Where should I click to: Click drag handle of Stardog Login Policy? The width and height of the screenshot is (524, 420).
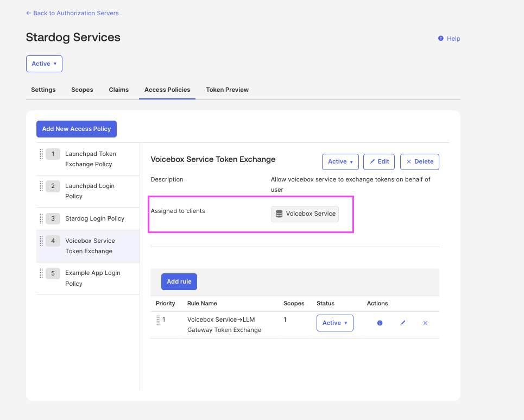41,219
